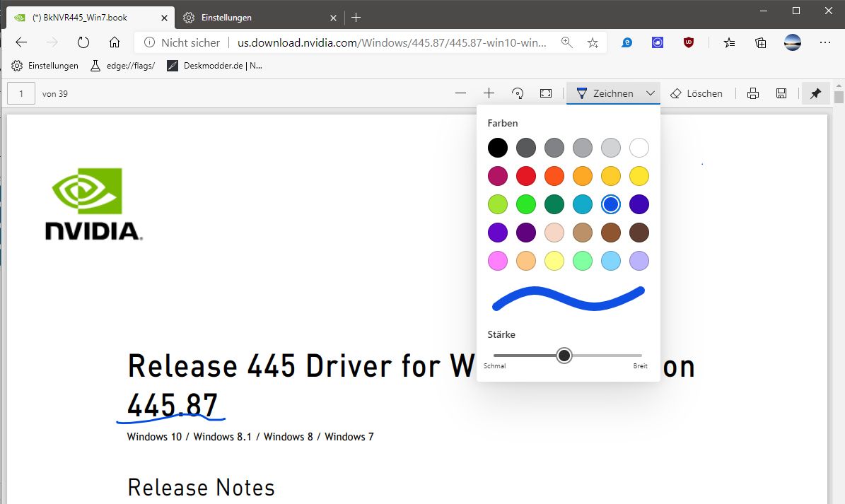845x504 pixels.
Task: Click the 'Stärke' label
Action: 501,334
